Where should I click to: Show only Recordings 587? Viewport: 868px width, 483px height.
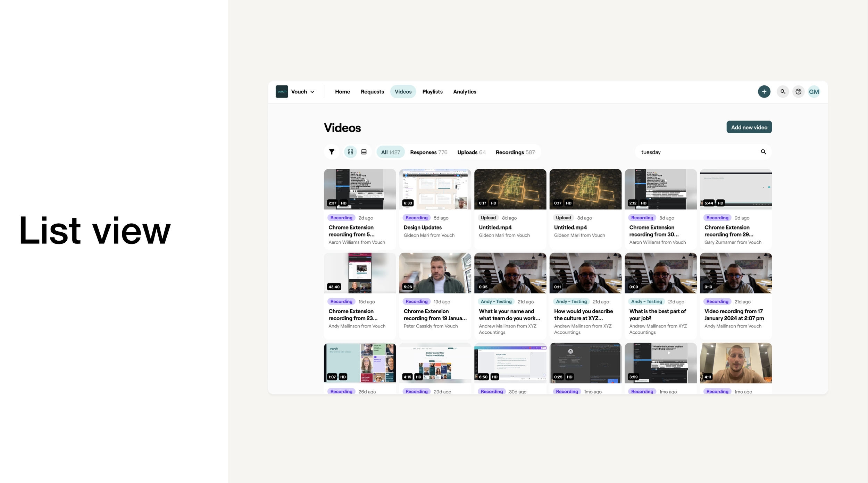515,152
